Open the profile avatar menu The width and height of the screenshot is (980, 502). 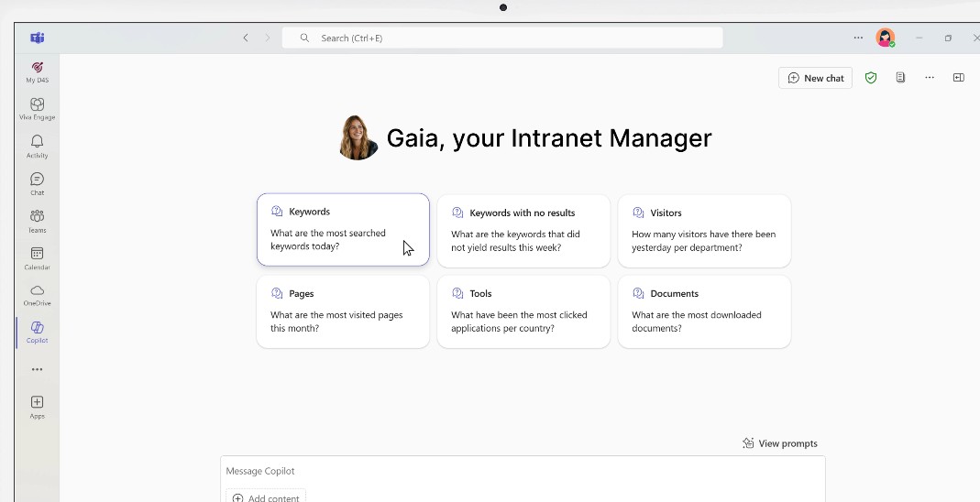click(x=885, y=38)
